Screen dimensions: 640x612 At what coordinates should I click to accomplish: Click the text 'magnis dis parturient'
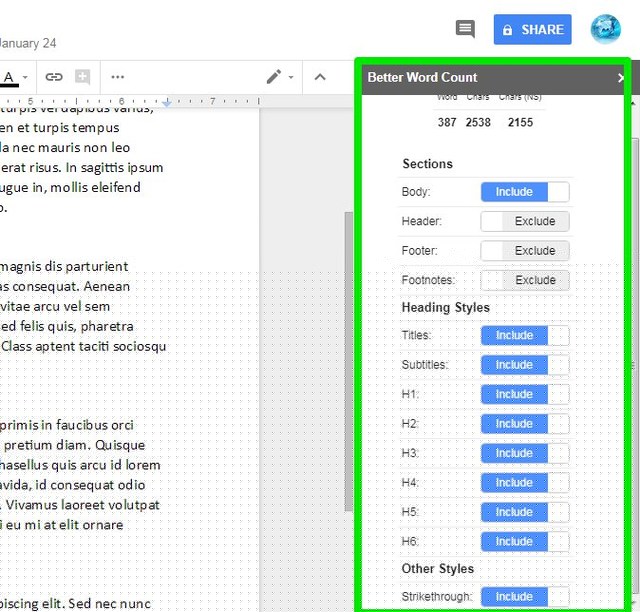(x=64, y=267)
